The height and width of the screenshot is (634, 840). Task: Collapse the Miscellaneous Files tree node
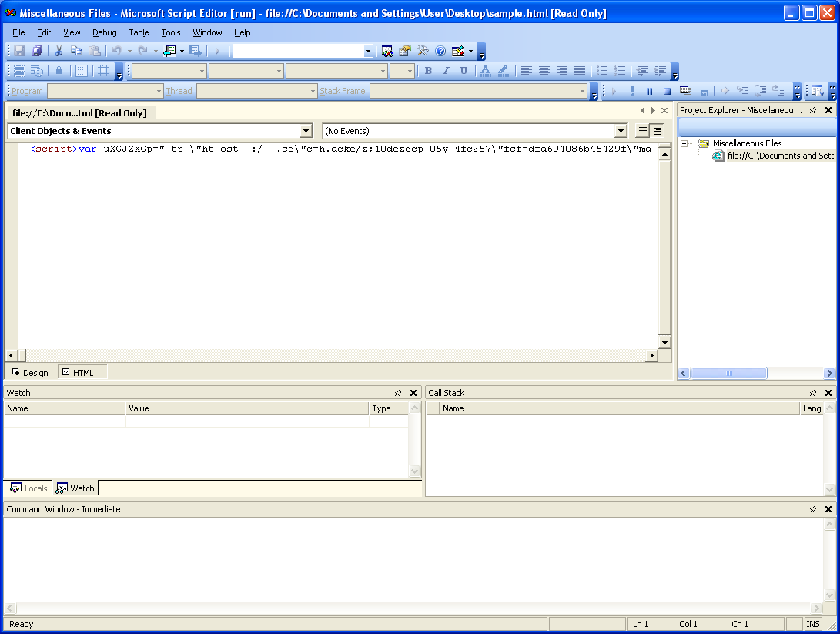click(x=684, y=143)
